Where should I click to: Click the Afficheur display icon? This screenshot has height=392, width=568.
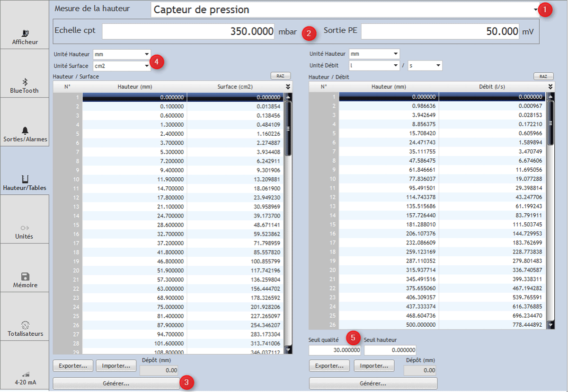click(25, 33)
